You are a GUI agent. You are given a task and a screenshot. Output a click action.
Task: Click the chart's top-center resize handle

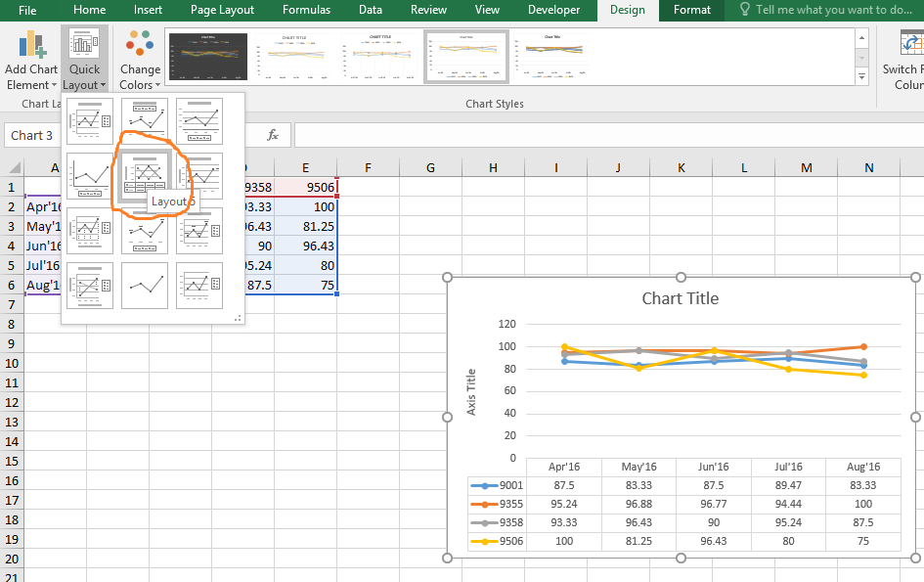point(681,277)
